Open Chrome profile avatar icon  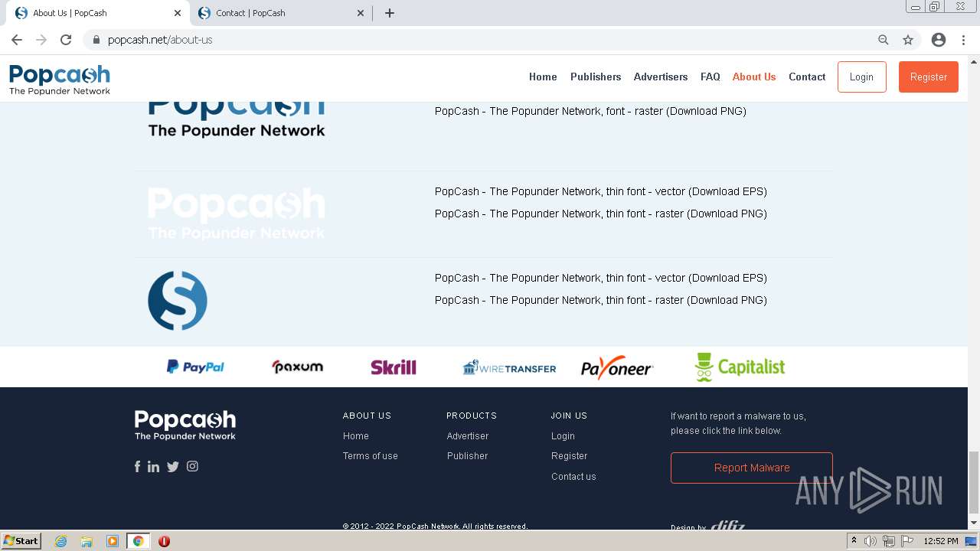[x=939, y=40]
